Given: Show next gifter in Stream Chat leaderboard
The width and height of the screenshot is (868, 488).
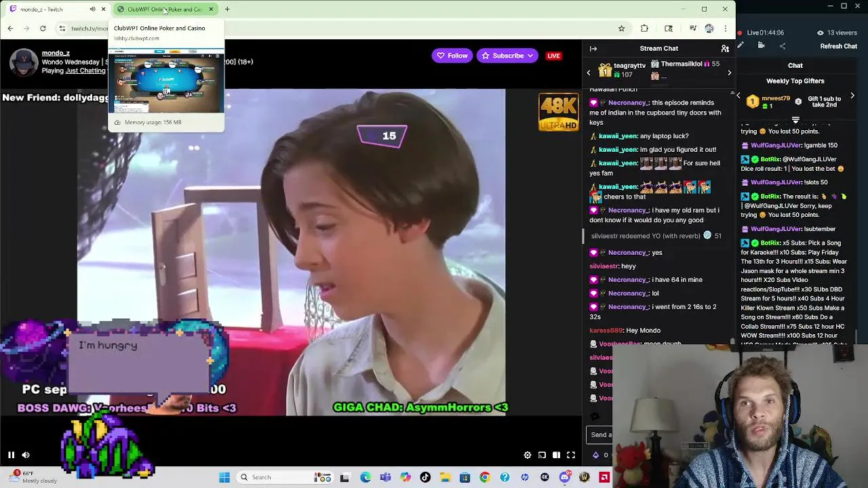Looking at the screenshot, I should click(x=729, y=72).
